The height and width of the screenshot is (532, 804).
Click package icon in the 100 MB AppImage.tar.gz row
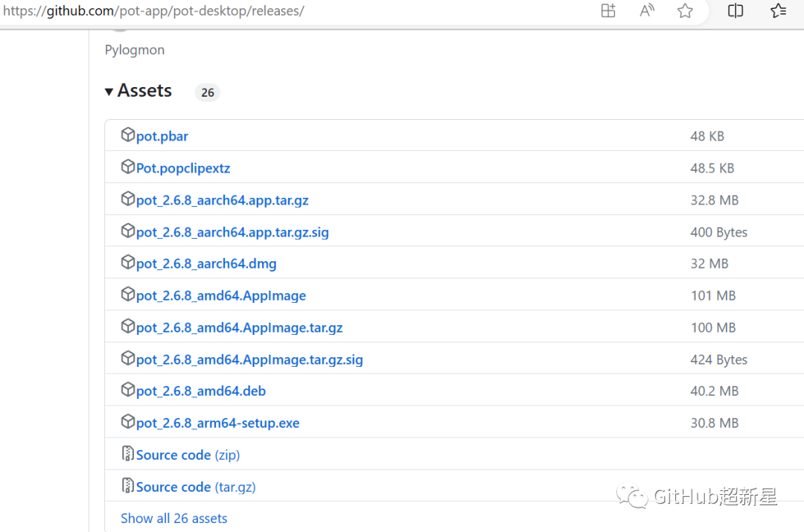coord(128,326)
